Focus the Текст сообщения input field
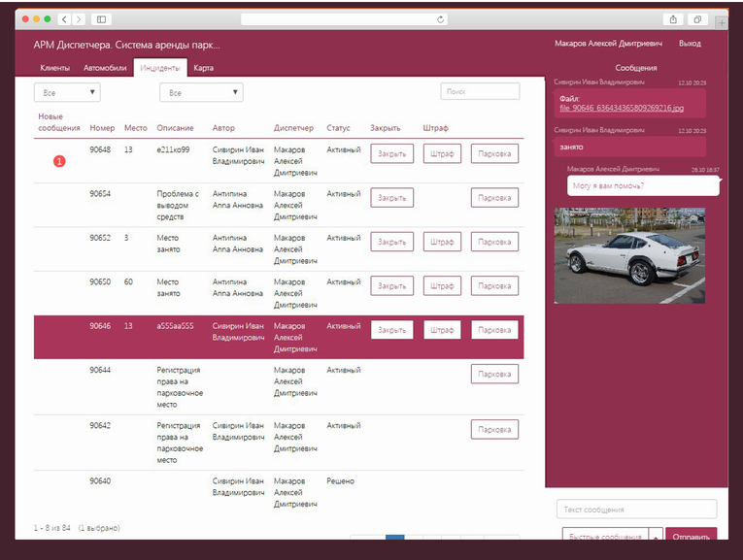743x560 pixels. coord(636,510)
